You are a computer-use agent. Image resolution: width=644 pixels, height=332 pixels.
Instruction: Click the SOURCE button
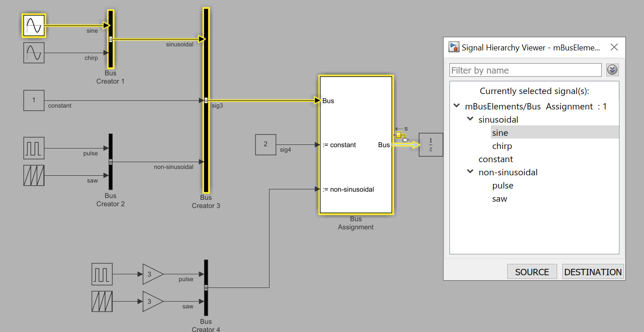(x=532, y=272)
